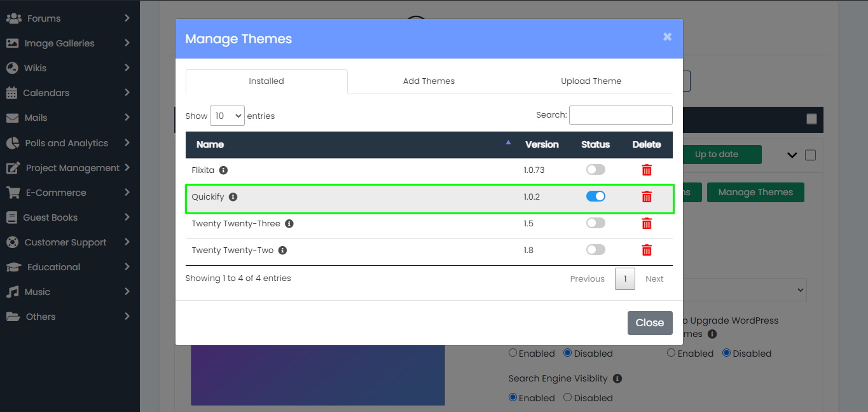The width and height of the screenshot is (868, 412).
Task: Open the Upload Theme tab
Action: pyautogui.click(x=591, y=81)
